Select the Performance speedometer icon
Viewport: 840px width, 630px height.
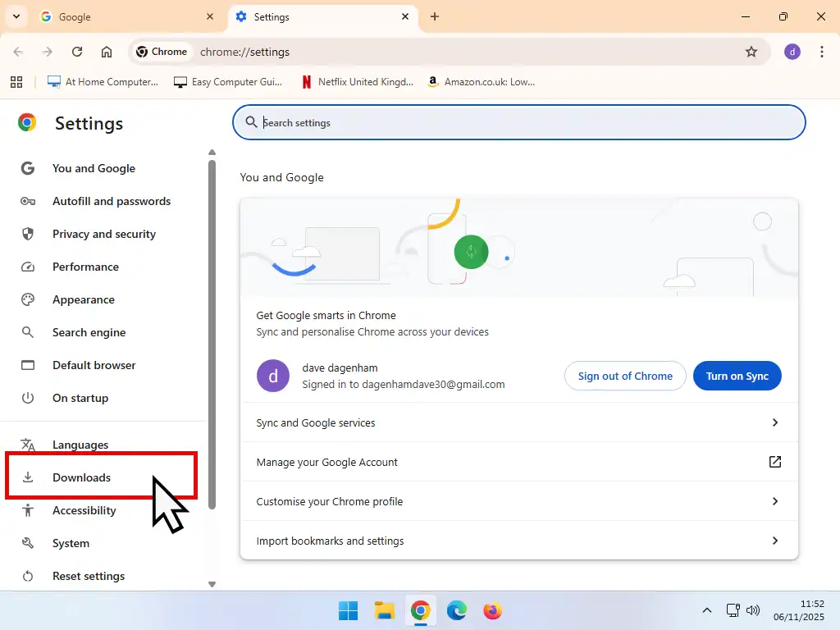coord(29,267)
